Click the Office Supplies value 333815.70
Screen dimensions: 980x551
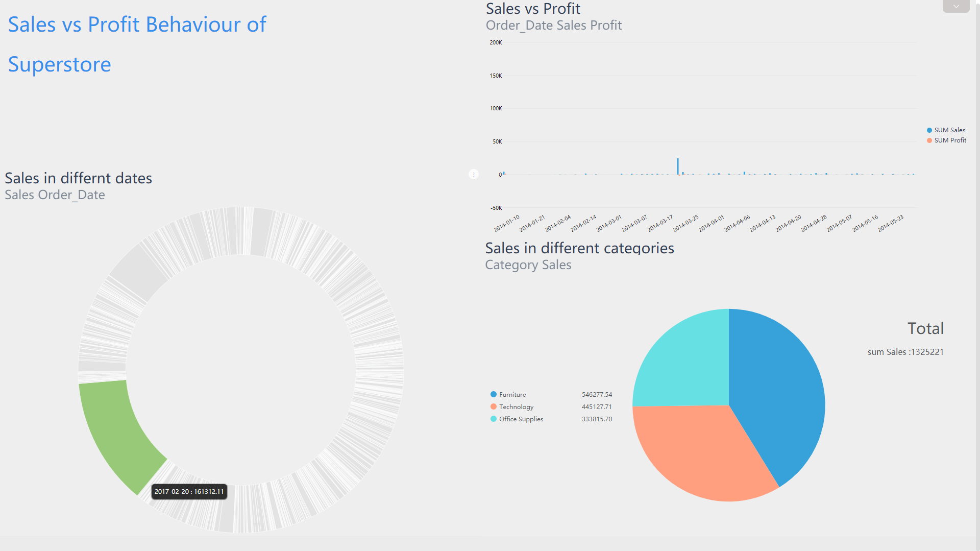pyautogui.click(x=597, y=419)
